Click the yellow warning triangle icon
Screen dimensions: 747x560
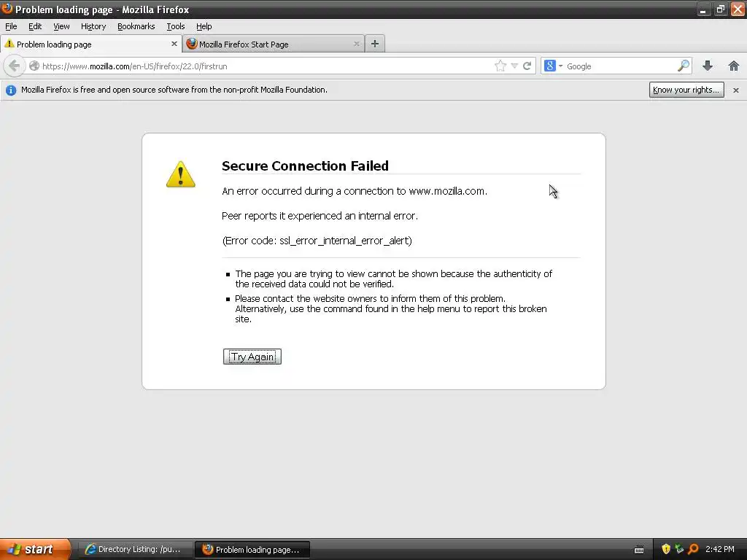[x=181, y=174]
